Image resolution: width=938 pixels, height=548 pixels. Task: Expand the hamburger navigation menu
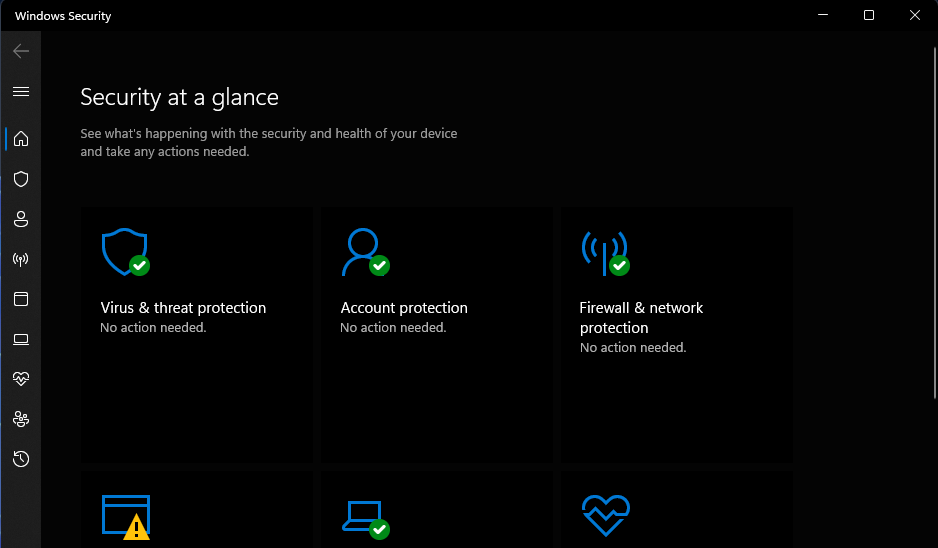(x=20, y=91)
